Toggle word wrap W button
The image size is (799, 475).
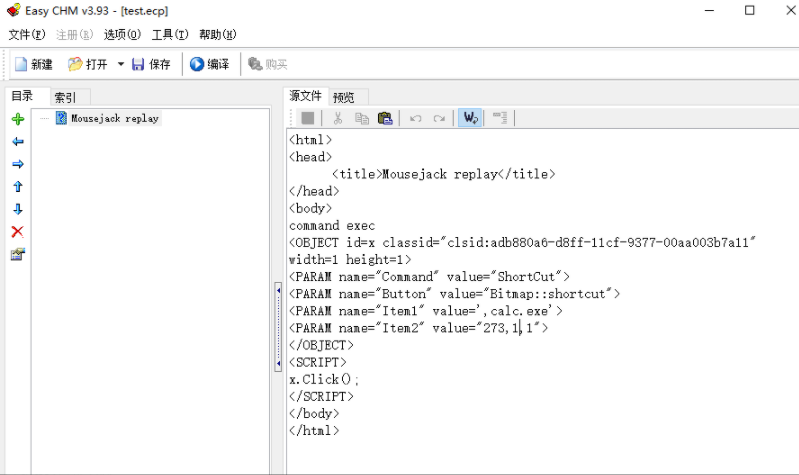click(470, 118)
